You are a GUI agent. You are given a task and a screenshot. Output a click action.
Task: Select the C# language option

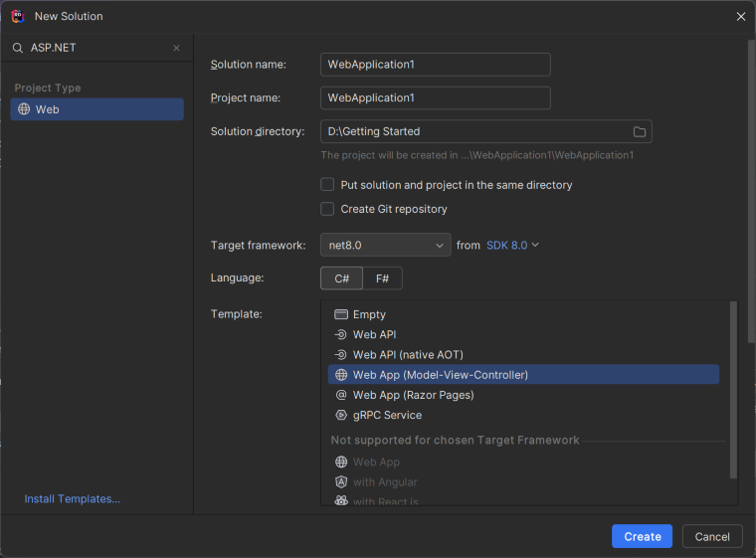(x=341, y=279)
